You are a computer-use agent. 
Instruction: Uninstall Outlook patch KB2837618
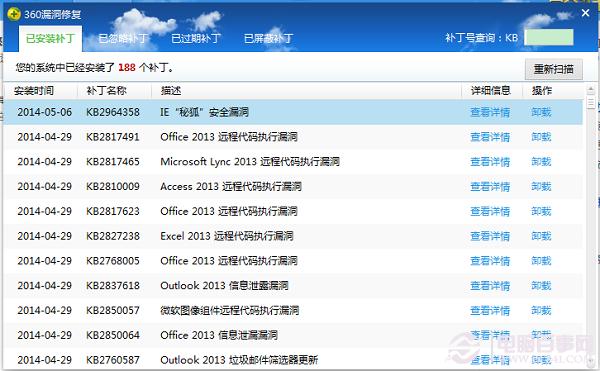click(x=541, y=286)
